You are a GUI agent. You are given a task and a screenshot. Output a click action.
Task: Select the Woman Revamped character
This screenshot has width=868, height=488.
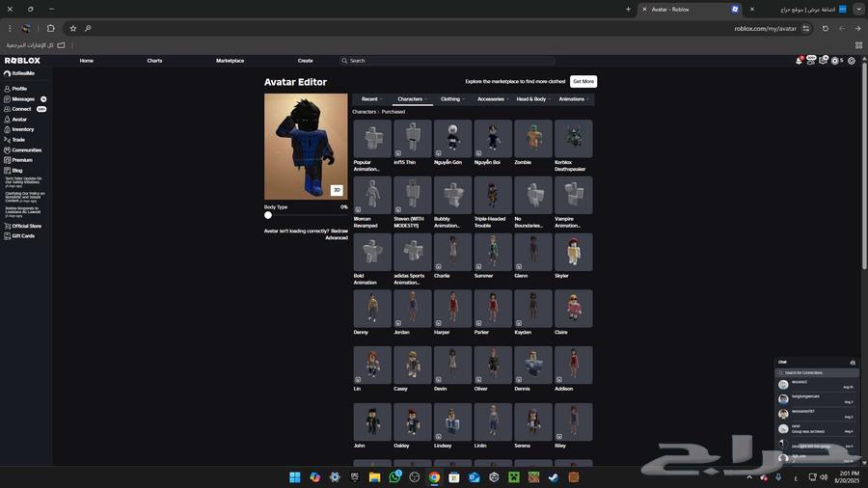[372, 196]
